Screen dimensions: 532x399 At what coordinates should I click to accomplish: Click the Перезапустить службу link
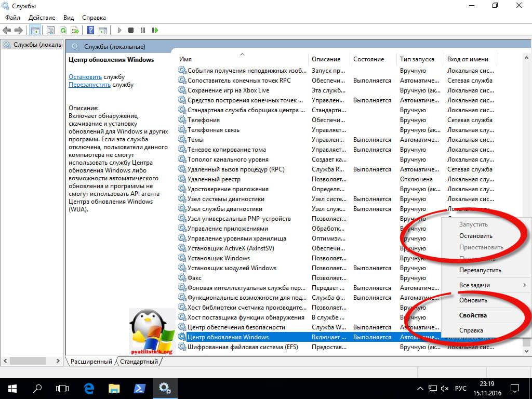click(x=89, y=85)
